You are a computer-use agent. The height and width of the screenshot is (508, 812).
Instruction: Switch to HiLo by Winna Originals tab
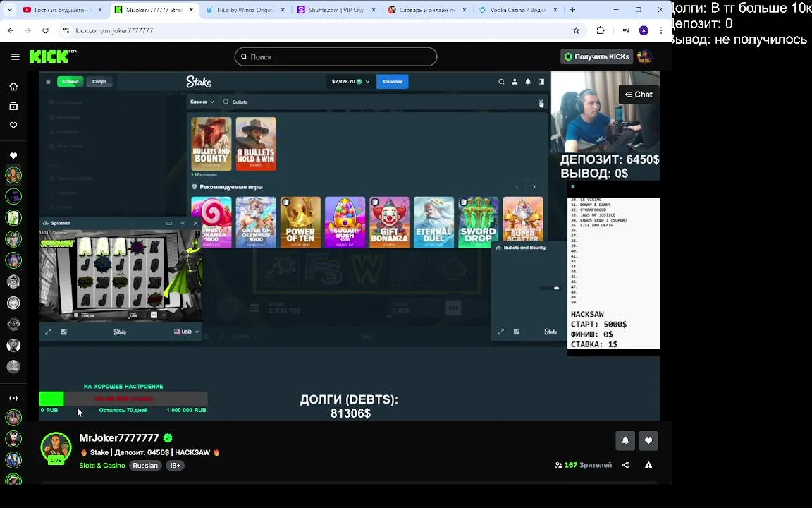click(x=245, y=10)
